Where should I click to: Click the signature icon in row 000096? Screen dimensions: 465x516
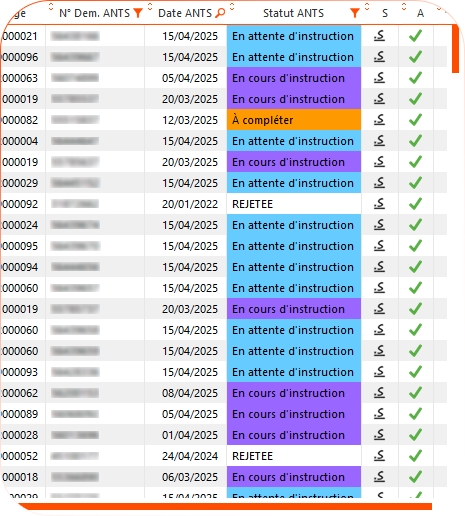[379, 57]
